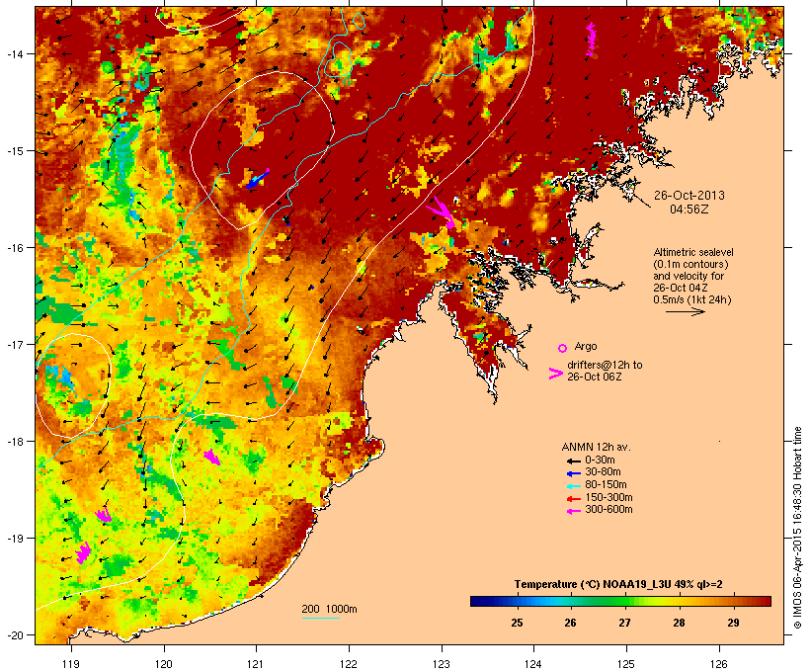This screenshot has height=672, width=810.
Task: Click the 0.5m/s velocity scale arrow
Action: pyautogui.click(x=686, y=311)
